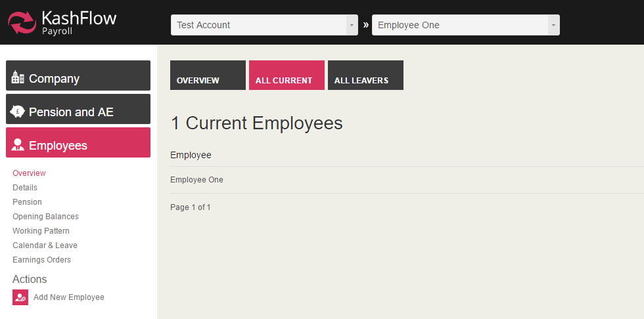This screenshot has width=644, height=319.
Task: View the Working Pattern page
Action: click(41, 231)
